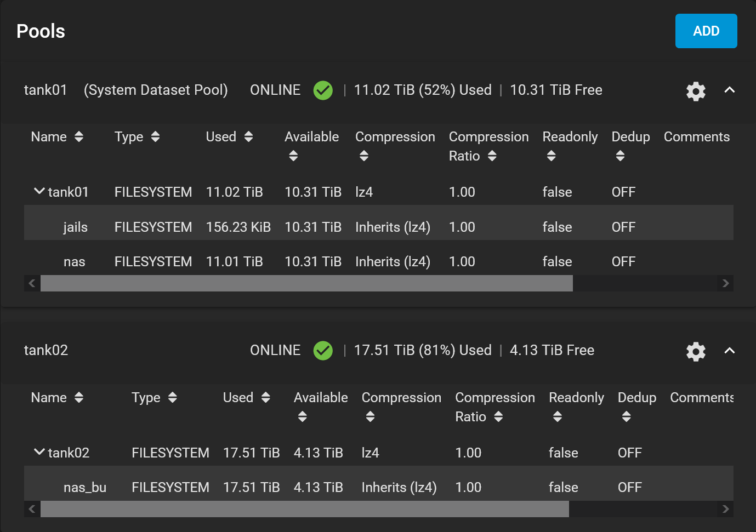Sort tank01 table by Available
The image size is (756, 532).
click(x=293, y=156)
